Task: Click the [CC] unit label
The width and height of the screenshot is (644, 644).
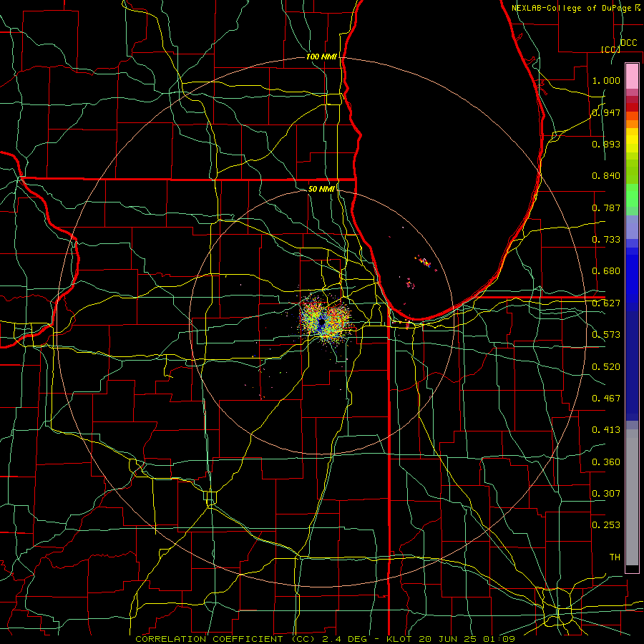Action: (610, 49)
